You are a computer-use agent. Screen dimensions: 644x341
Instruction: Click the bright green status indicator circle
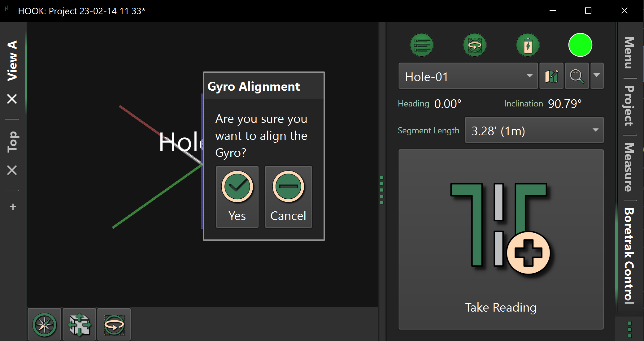point(580,45)
